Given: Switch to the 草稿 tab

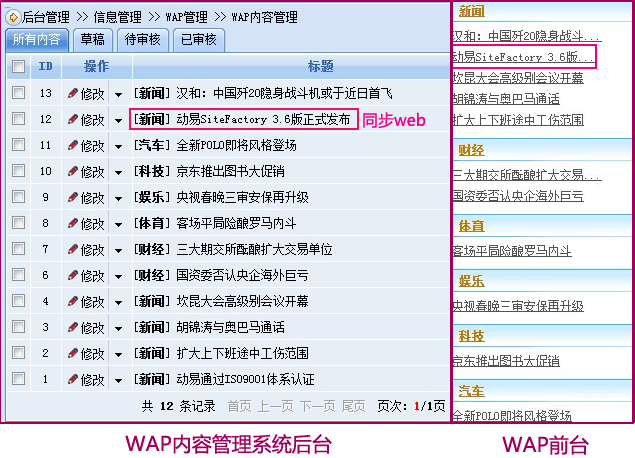Looking at the screenshot, I should 92,40.
